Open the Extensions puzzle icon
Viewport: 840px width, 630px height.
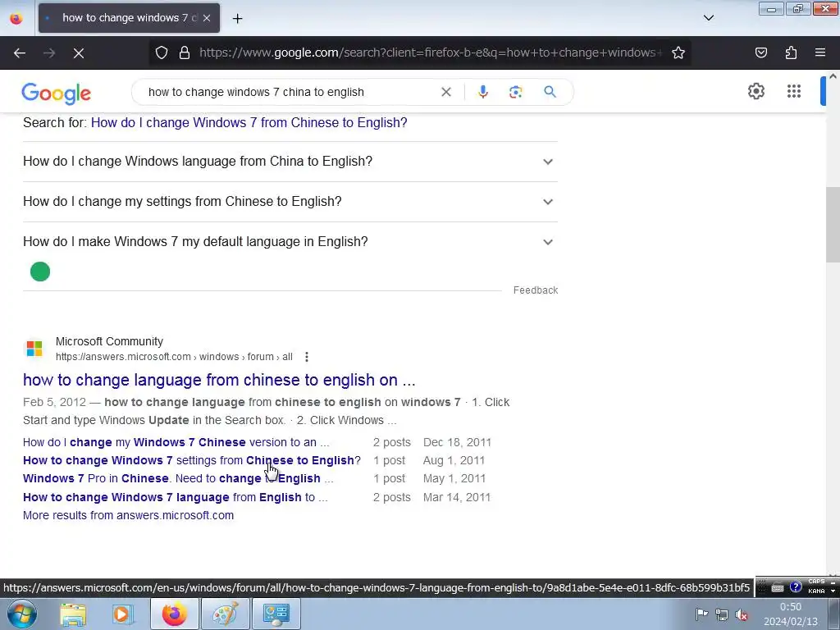[791, 52]
